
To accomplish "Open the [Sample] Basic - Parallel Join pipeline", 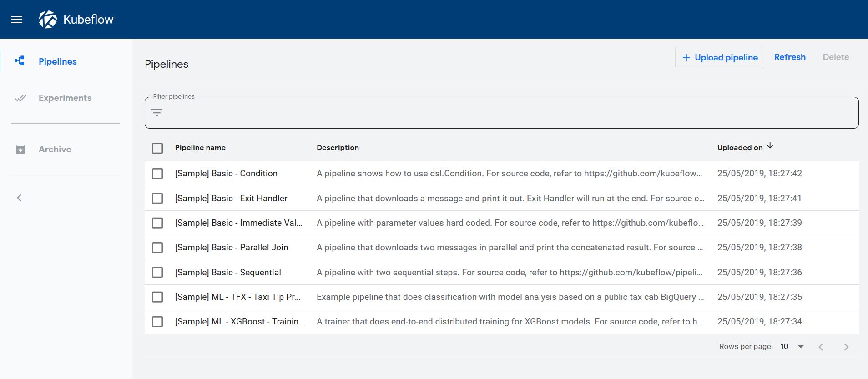I will coord(232,248).
